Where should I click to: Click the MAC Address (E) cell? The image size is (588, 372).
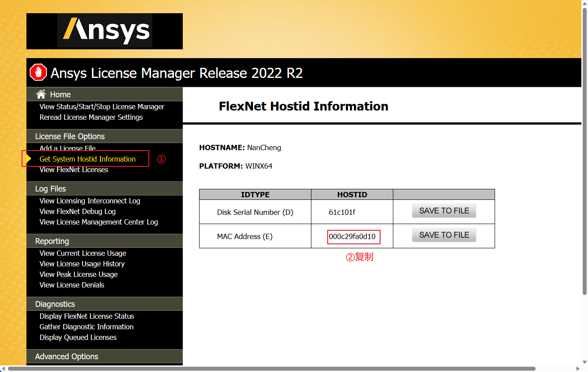(255, 236)
